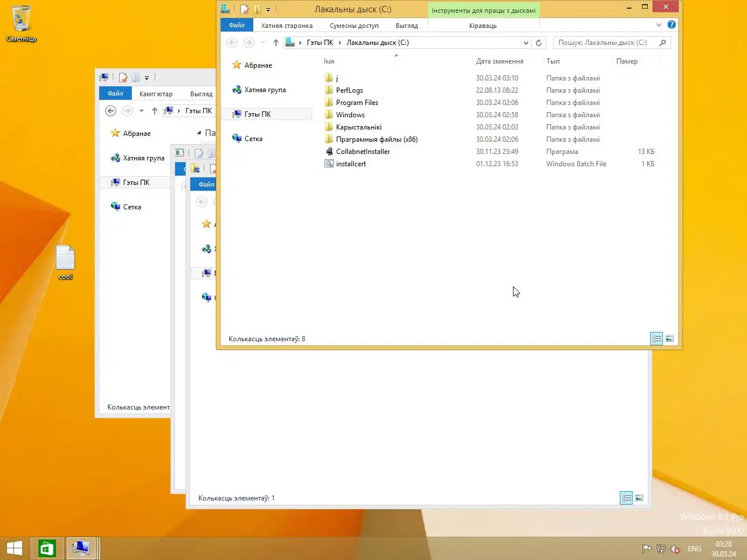The image size is (747, 560).
Task: Click Properties icon in Камп'ютар window title bar
Action: pyautogui.click(x=123, y=78)
